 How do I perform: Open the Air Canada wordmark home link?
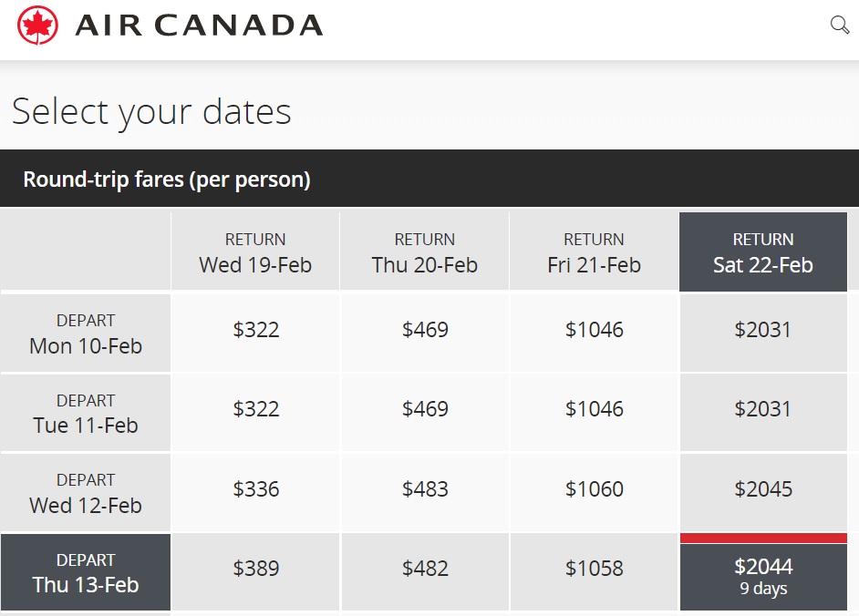pyautogui.click(x=199, y=26)
